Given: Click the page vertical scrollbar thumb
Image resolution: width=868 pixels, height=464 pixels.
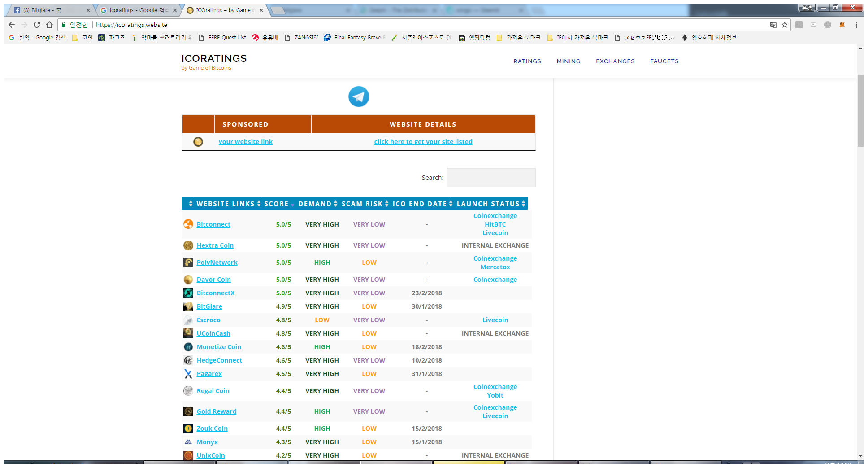Looking at the screenshot, I should click(860, 110).
